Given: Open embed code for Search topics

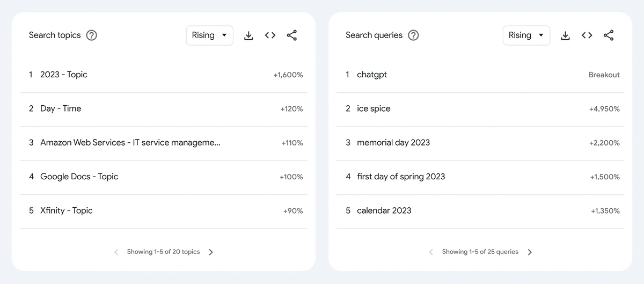Looking at the screenshot, I should 270,35.
